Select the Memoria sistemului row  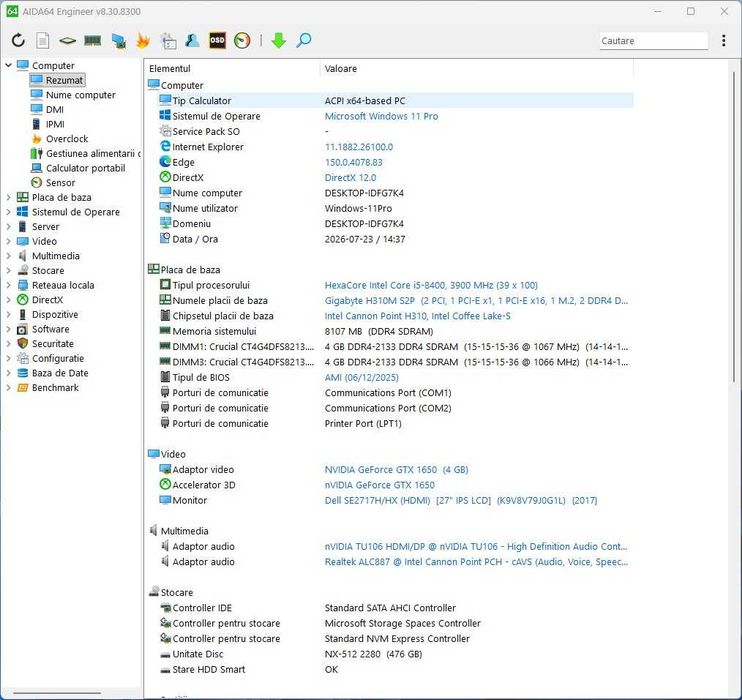pos(390,331)
